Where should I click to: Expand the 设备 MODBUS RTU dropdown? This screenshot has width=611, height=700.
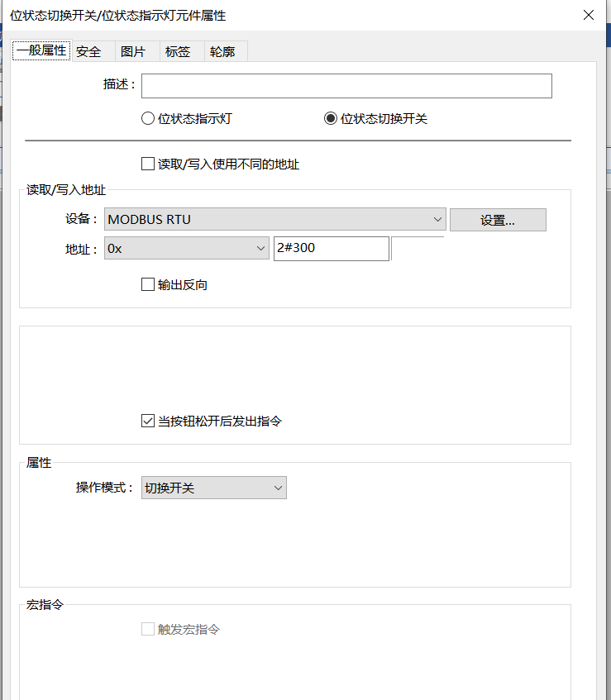(x=274, y=219)
